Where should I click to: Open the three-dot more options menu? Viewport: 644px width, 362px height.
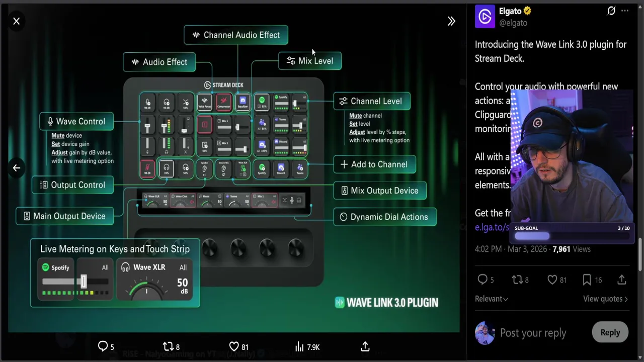click(625, 11)
